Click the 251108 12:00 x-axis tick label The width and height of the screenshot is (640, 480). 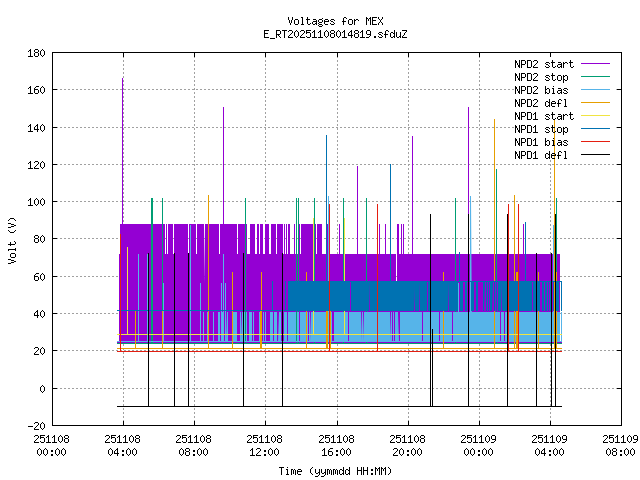coord(264,444)
